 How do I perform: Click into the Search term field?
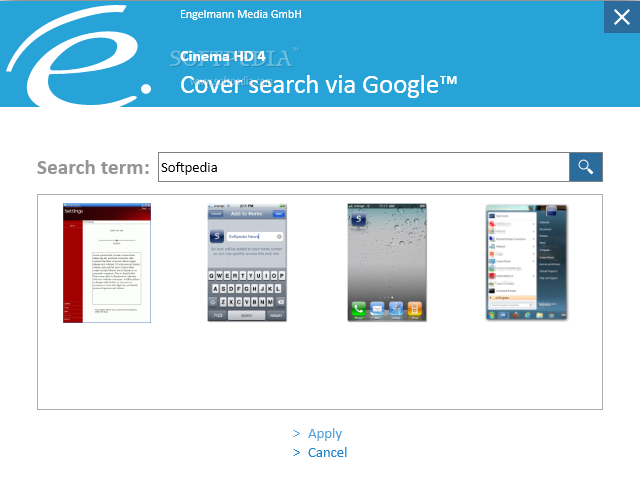click(364, 167)
